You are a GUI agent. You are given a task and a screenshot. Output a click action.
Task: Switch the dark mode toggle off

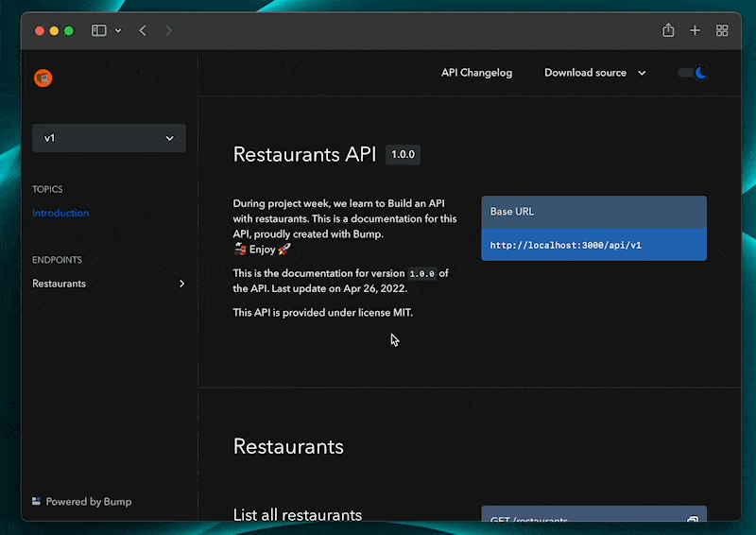pyautogui.click(x=693, y=73)
